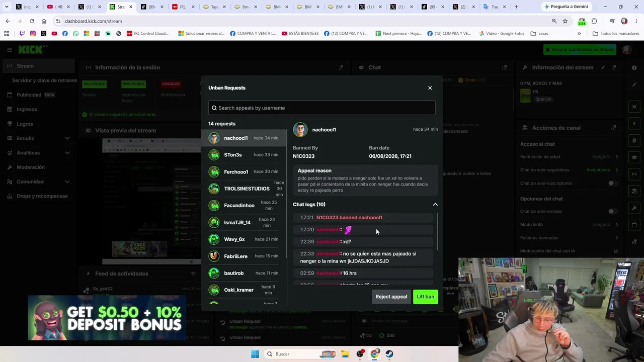Collapse the Chat logs (10) section

[x=435, y=205]
